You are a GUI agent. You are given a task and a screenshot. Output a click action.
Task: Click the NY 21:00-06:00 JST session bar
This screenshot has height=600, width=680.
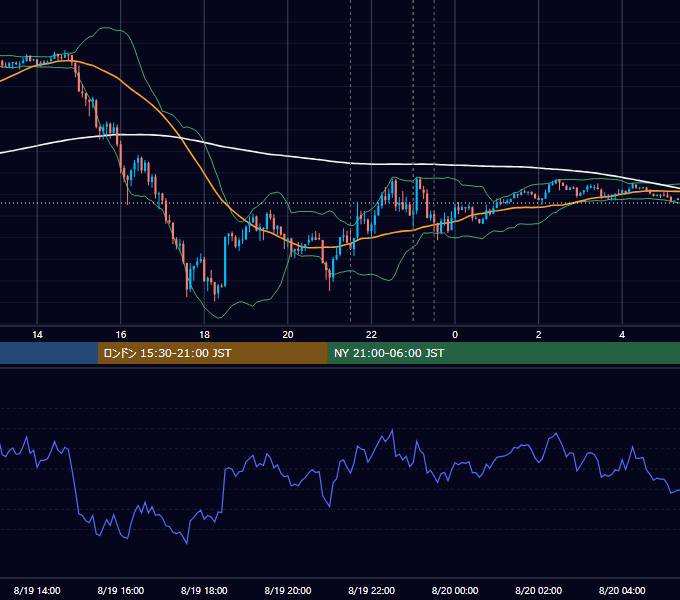click(x=503, y=353)
